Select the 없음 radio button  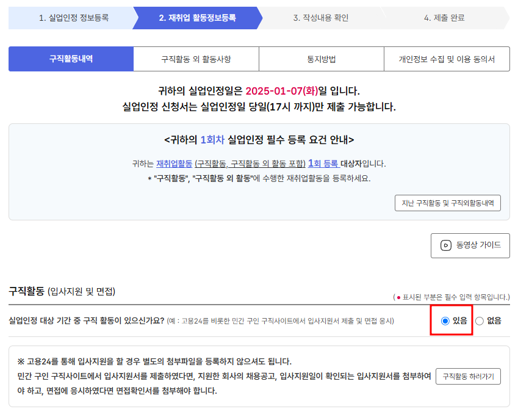[480, 321]
